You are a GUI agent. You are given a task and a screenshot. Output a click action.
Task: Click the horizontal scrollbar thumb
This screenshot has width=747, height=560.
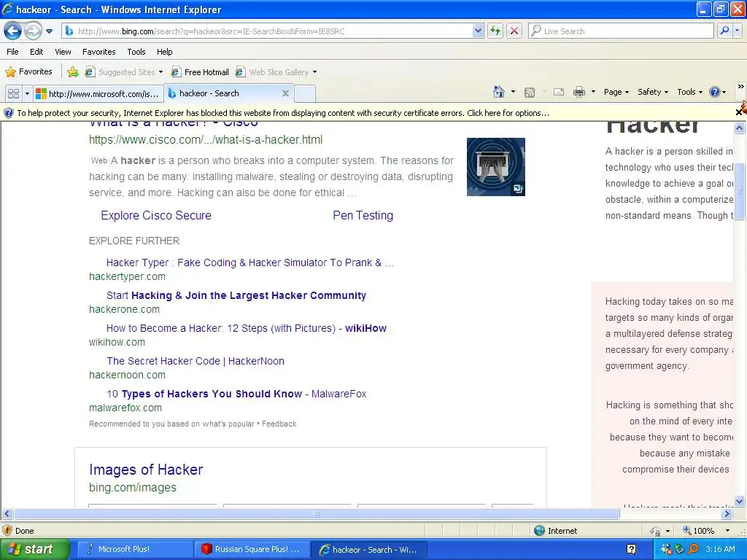point(317,514)
